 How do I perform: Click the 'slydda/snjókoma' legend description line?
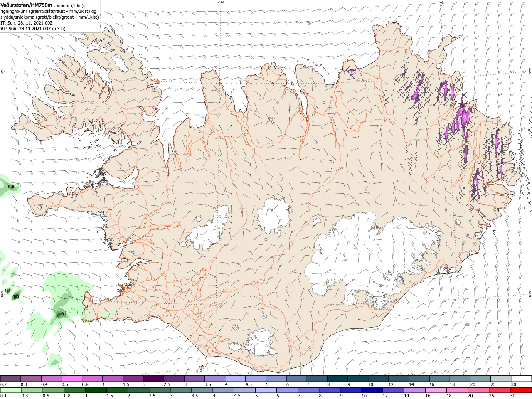(x=49, y=17)
